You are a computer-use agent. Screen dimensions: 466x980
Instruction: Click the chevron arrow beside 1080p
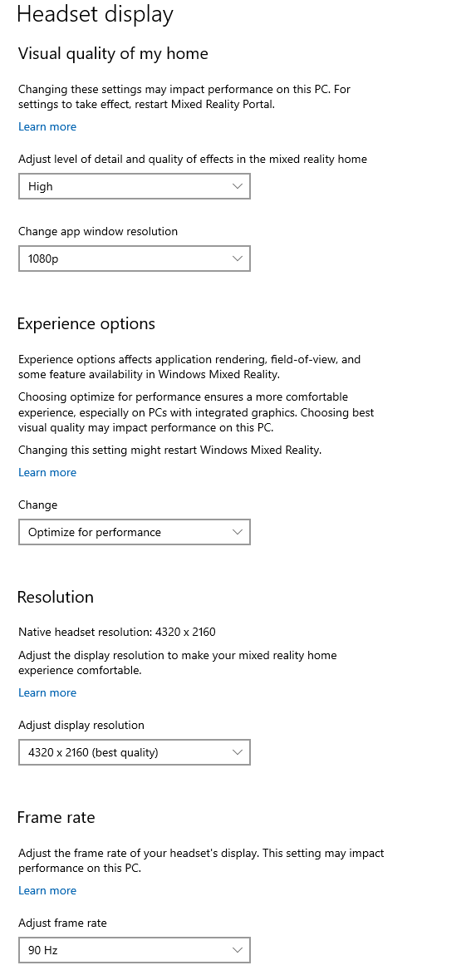click(x=237, y=259)
